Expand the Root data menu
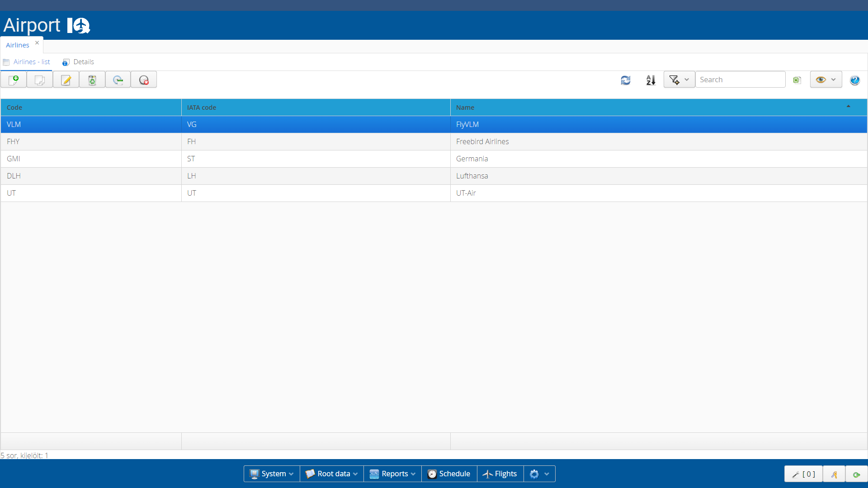Screen dimensions: 868x488 (332, 474)
